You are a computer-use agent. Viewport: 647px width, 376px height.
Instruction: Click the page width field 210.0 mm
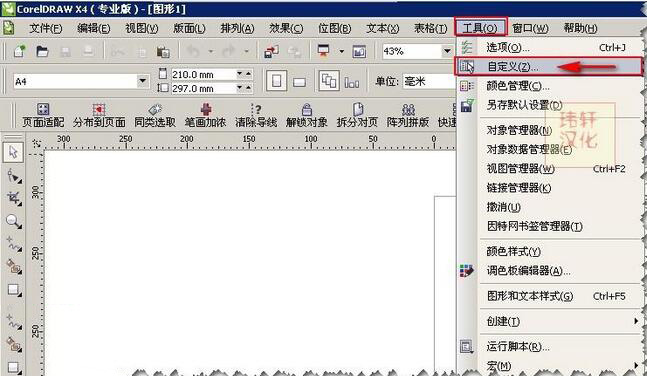tap(203, 74)
